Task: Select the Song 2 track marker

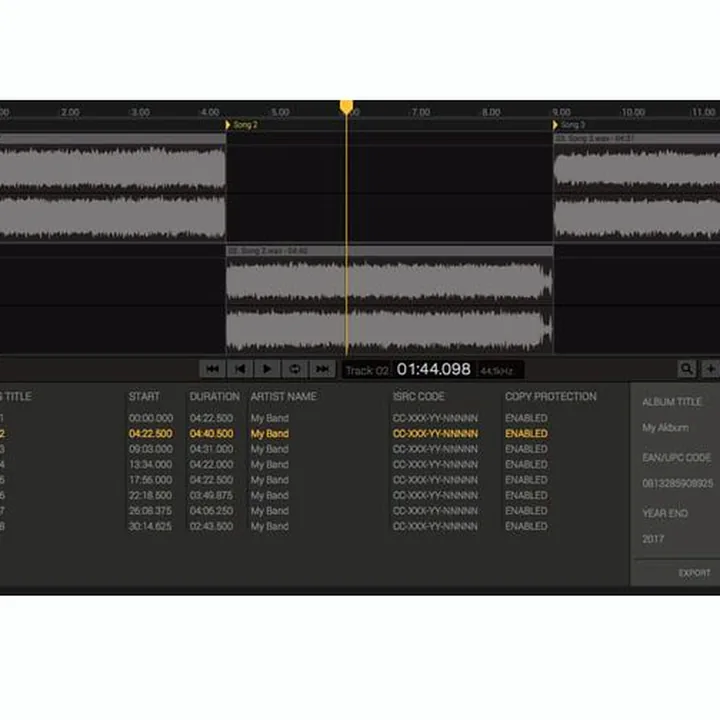Action: 242,125
